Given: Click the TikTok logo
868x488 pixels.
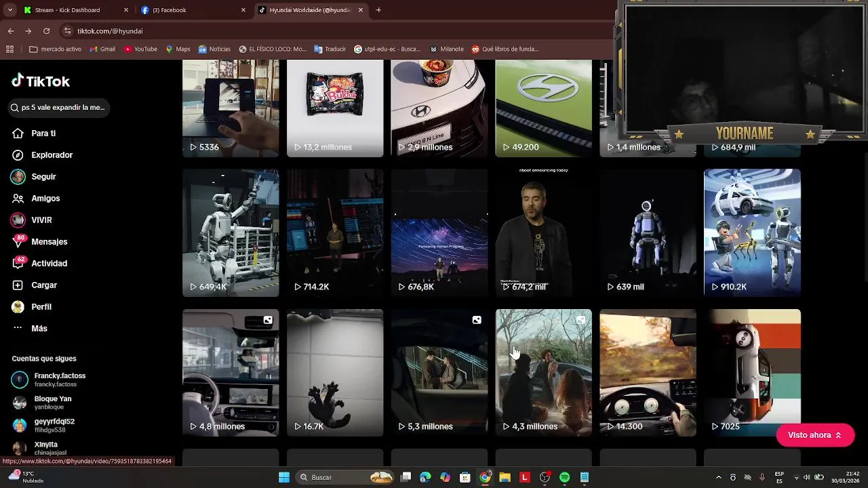Looking at the screenshot, I should point(41,81).
